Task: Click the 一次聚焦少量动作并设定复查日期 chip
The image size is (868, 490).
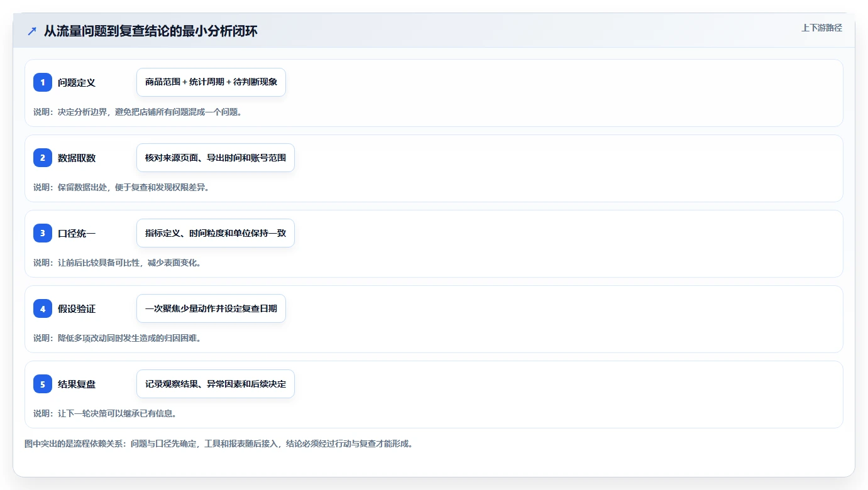Action: tap(211, 308)
